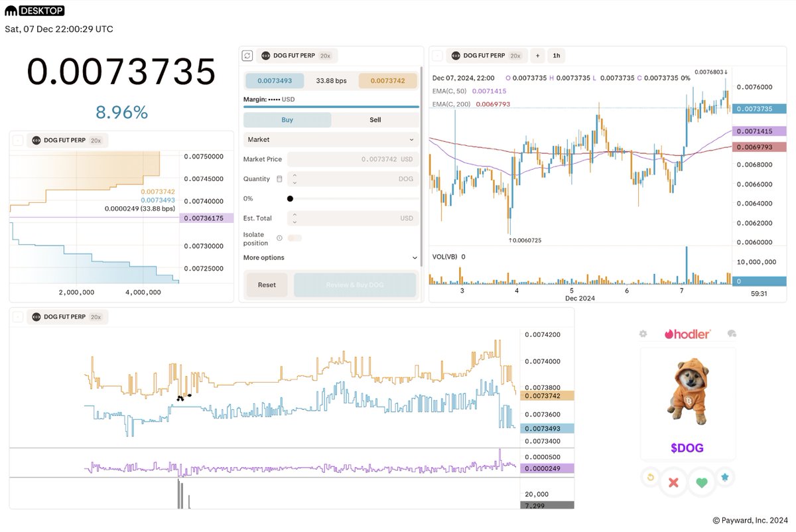The height and width of the screenshot is (532, 796).
Task: Open the DOG FUT PERP selector in the candlestick chart
Action: click(486, 56)
